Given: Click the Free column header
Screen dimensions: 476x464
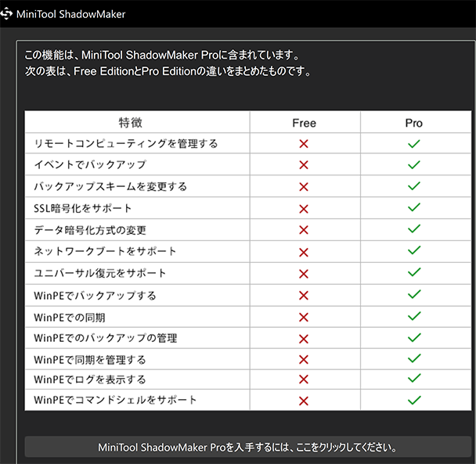Looking at the screenshot, I should point(305,123).
